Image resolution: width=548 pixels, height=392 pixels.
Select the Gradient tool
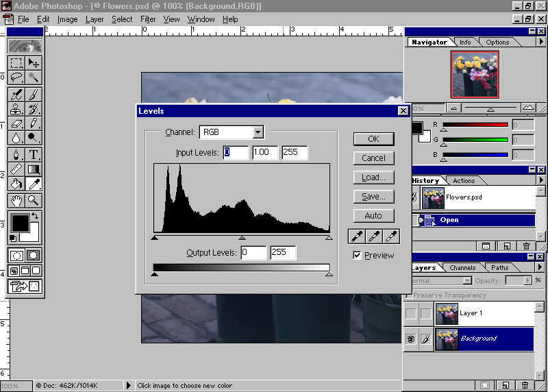[x=34, y=169]
